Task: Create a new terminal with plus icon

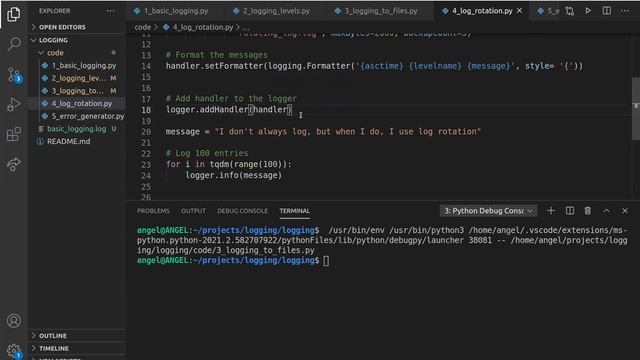Action: (x=551, y=211)
